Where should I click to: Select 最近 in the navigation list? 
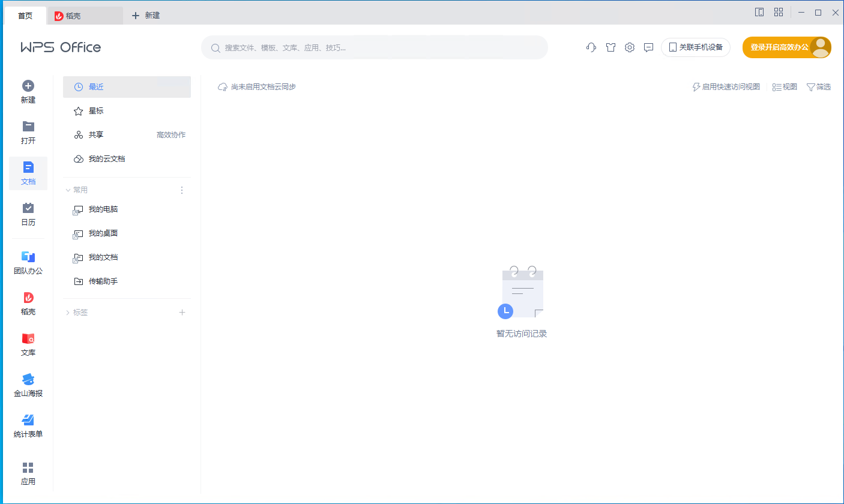point(127,87)
